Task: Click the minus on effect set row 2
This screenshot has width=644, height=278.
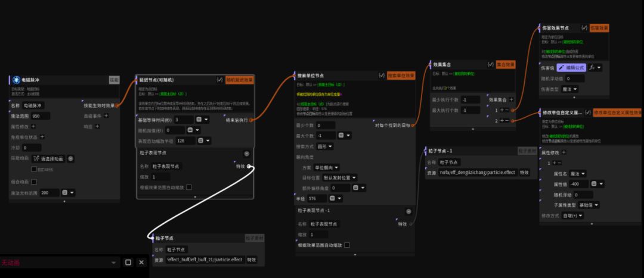Action: click(507, 121)
